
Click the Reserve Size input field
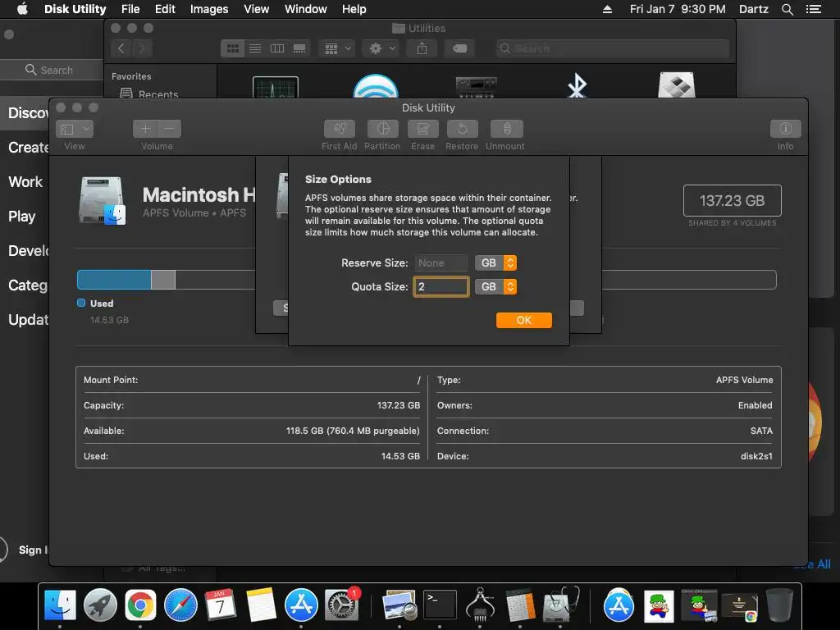pos(441,263)
